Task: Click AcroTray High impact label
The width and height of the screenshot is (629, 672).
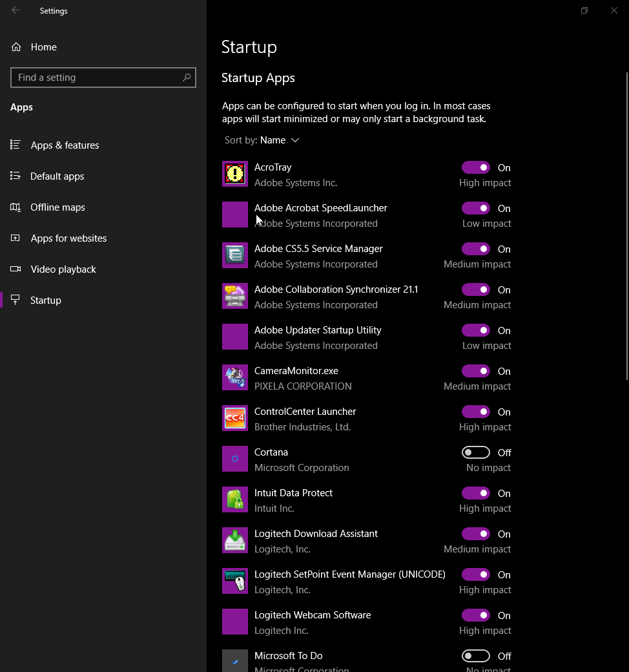Action: [485, 183]
